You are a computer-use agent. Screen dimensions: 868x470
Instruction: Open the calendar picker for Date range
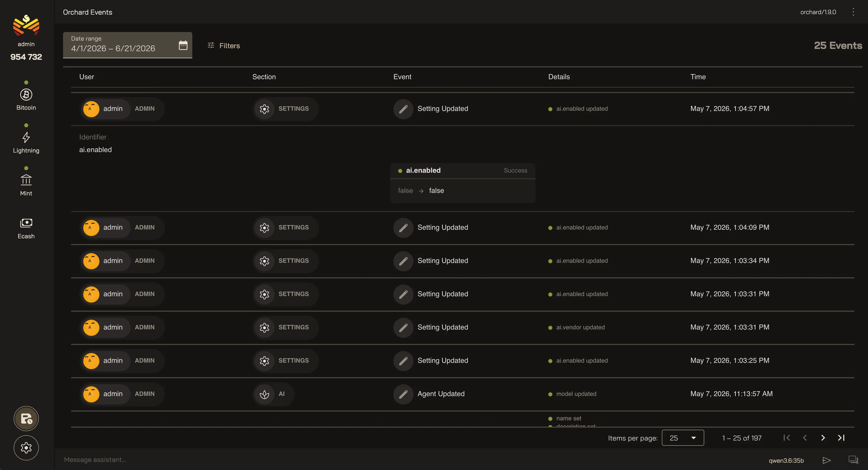(183, 45)
